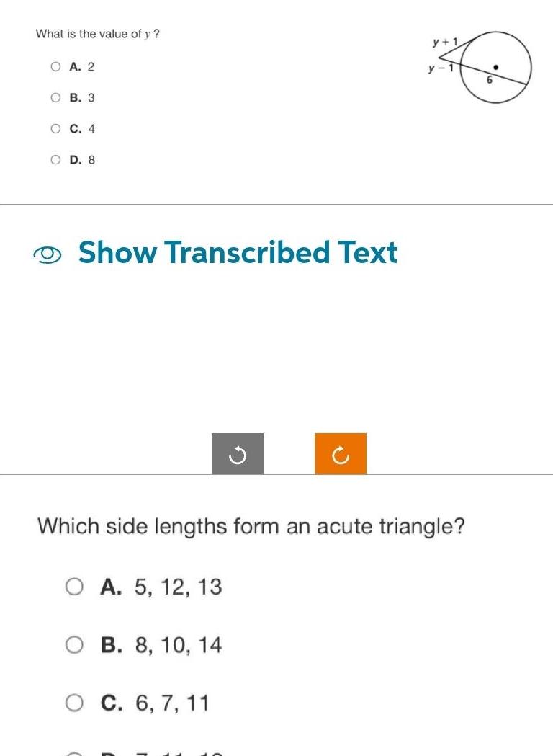Choose option A. 5, 12, 13
This screenshot has width=553, height=756.
click(x=73, y=587)
